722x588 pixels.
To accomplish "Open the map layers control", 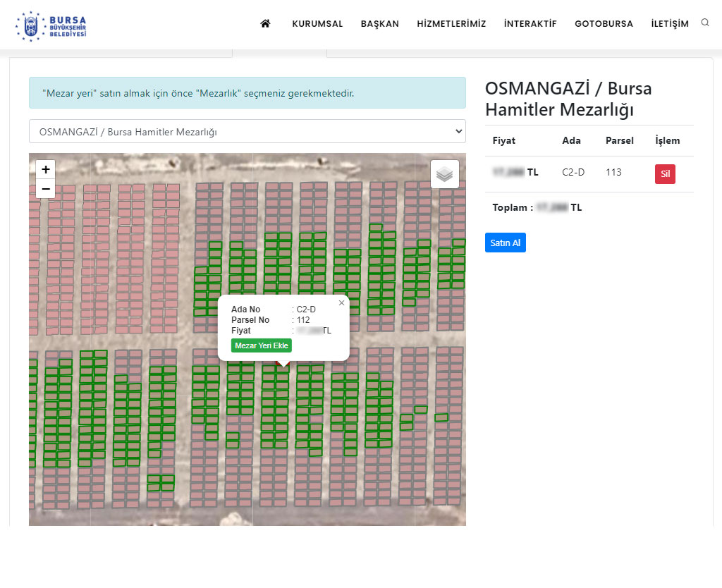I will click(444, 174).
